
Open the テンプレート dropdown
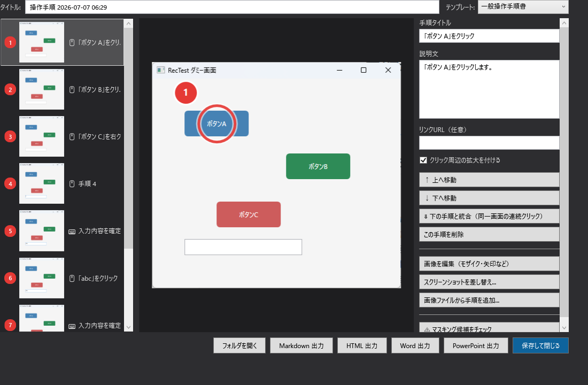523,7
